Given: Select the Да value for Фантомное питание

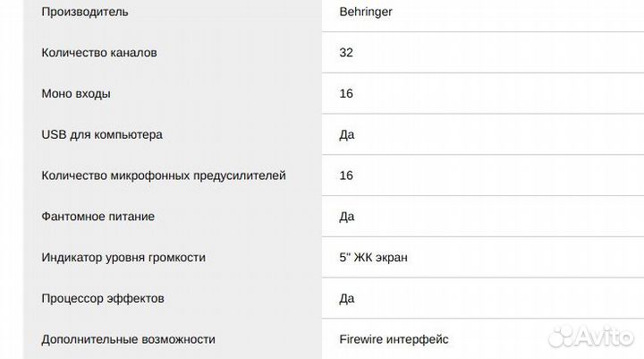Looking at the screenshot, I should (x=347, y=217).
